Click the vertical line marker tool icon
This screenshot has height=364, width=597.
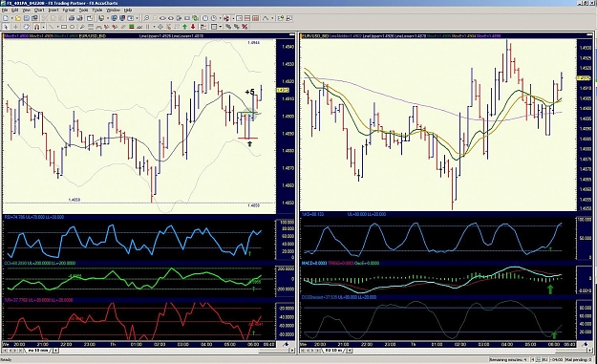pos(148,27)
